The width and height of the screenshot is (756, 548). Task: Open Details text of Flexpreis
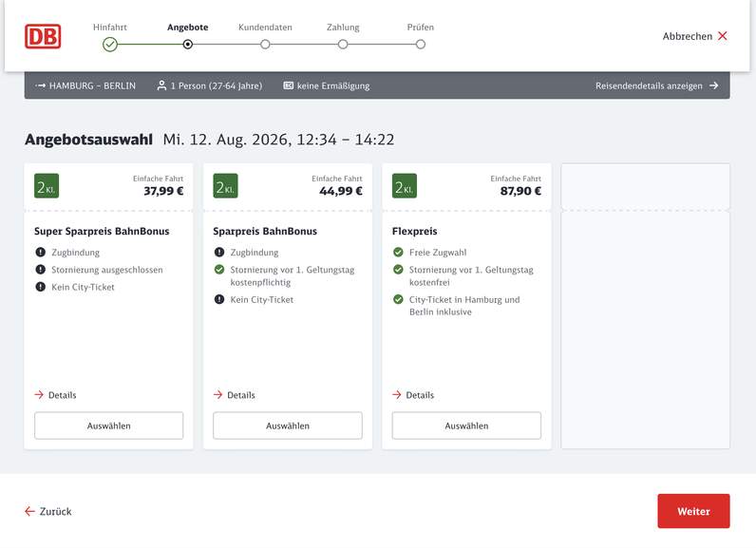[x=420, y=395]
